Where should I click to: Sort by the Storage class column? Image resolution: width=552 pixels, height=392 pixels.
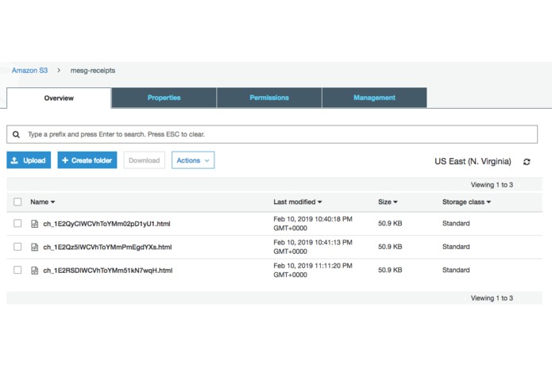(x=466, y=202)
